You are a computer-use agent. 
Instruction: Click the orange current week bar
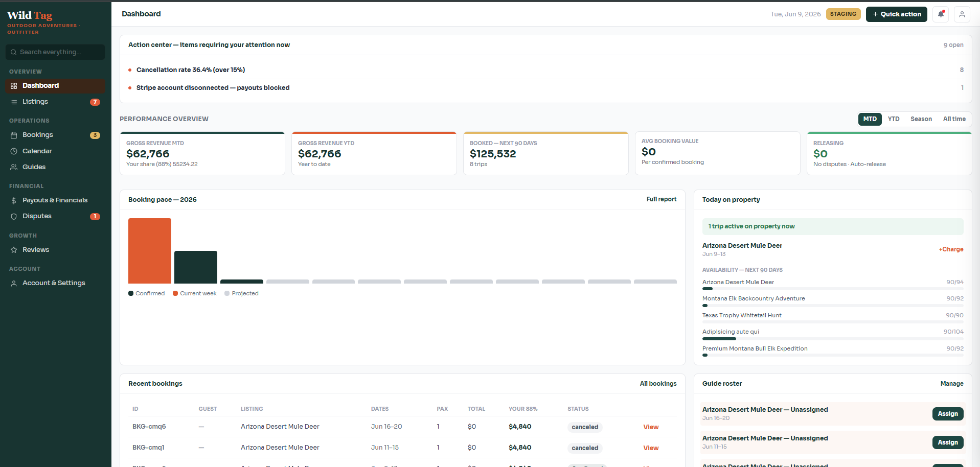click(x=150, y=251)
